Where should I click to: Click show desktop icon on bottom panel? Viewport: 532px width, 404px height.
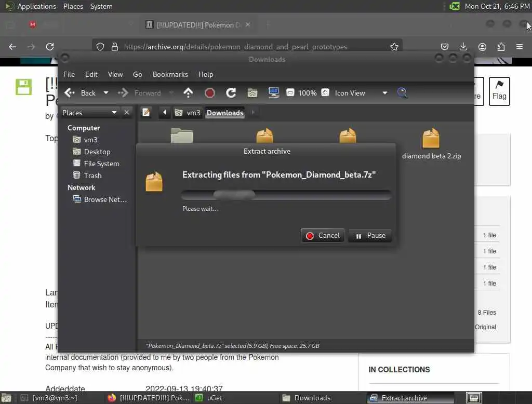coord(6,398)
